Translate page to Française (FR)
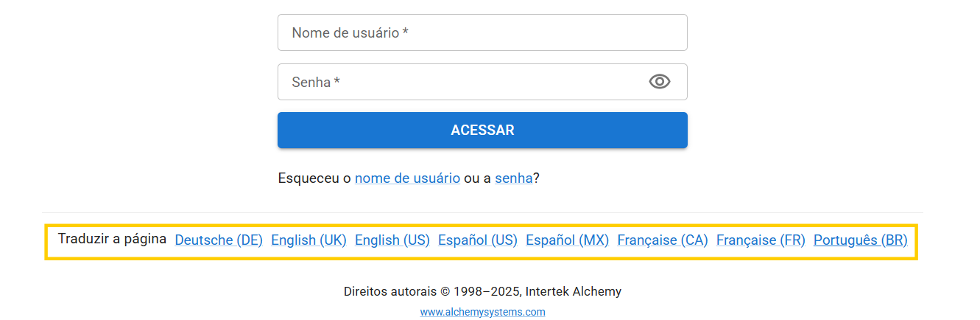 [x=761, y=240]
